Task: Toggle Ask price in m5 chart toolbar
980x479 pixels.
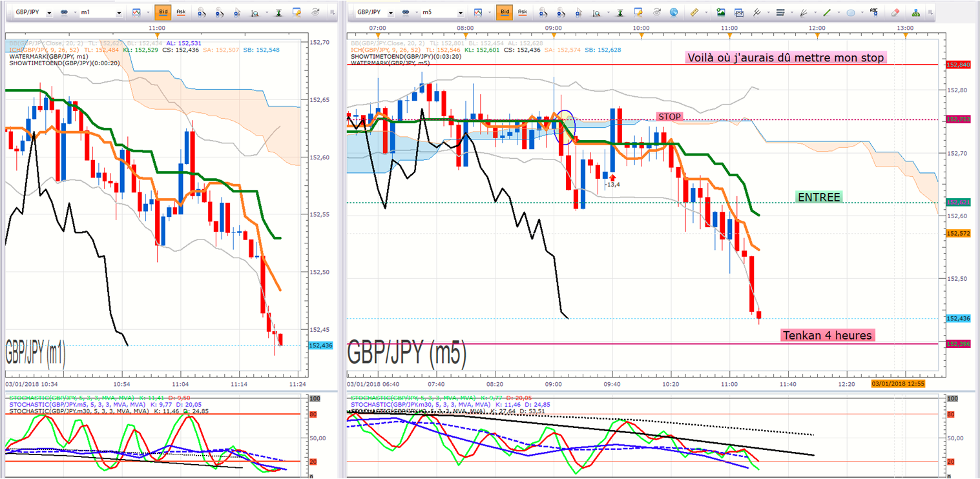Action: point(523,12)
